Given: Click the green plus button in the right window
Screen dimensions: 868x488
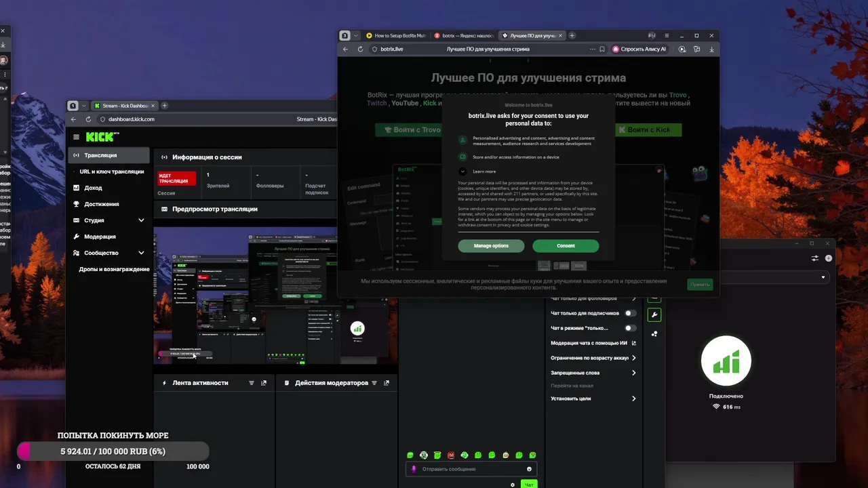Looking at the screenshot, I should click(828, 258).
